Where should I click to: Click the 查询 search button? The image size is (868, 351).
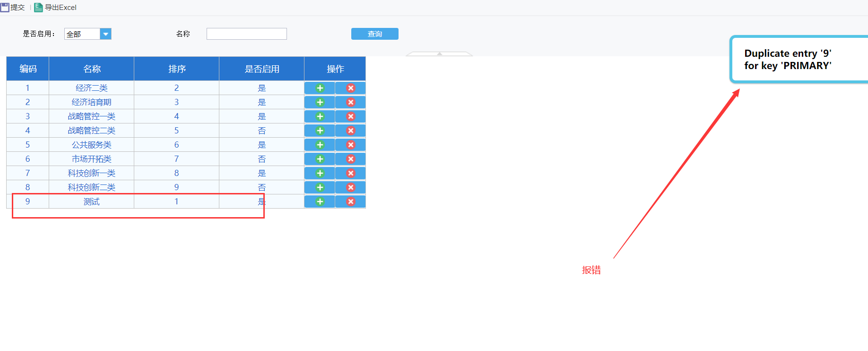[375, 34]
